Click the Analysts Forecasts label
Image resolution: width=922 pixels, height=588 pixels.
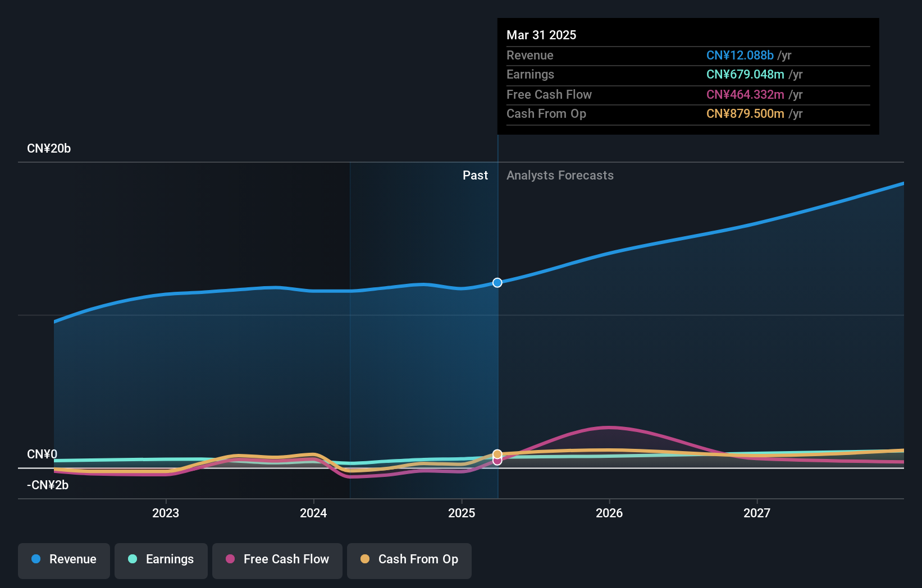coord(560,176)
